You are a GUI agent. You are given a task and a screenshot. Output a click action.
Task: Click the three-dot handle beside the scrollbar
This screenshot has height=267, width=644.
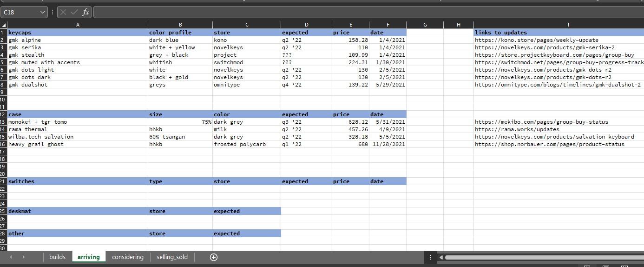click(431, 257)
